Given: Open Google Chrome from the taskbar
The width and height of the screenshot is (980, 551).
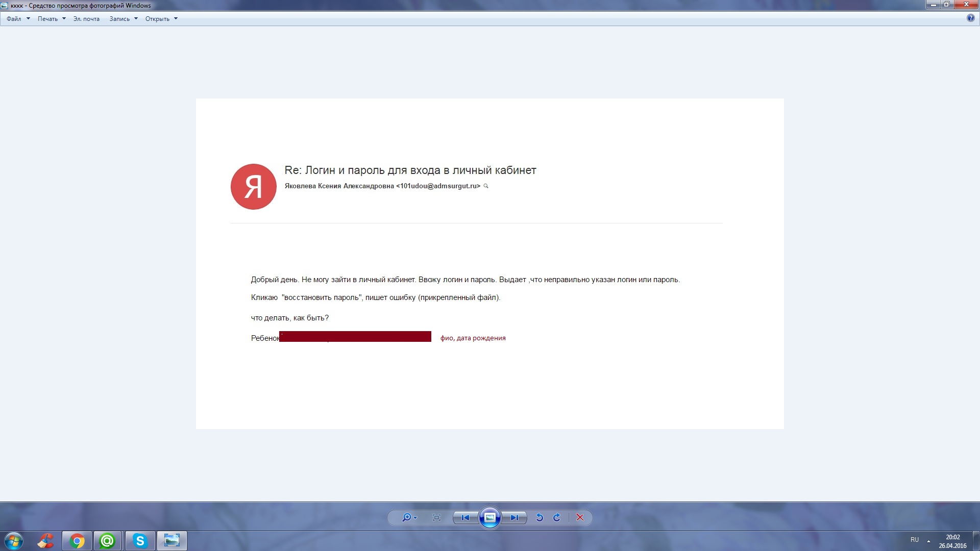Looking at the screenshot, I should click(x=77, y=541).
